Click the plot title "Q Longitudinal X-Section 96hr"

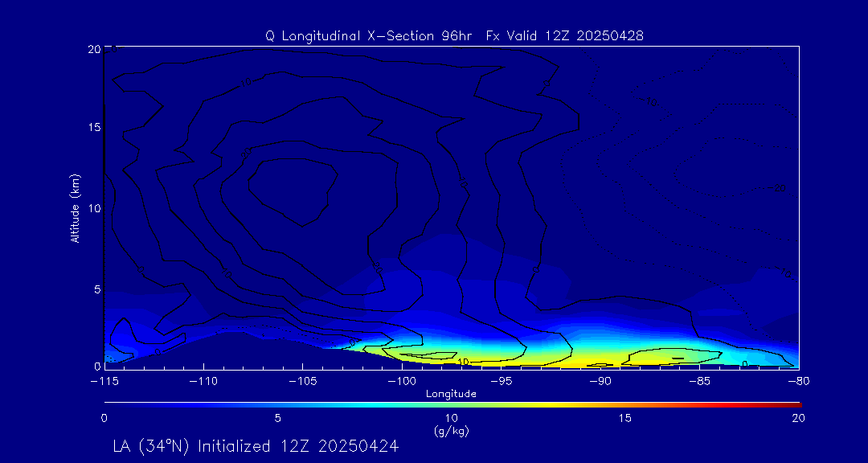(368, 36)
